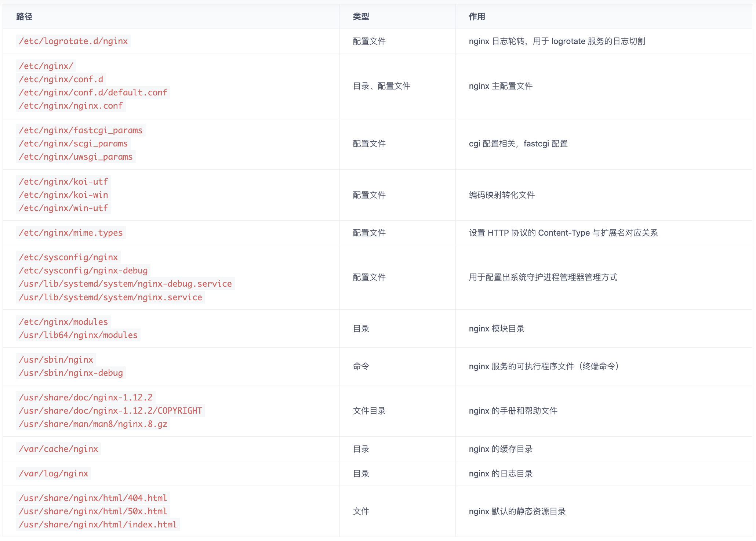The height and width of the screenshot is (541, 756).
Task: Select the 可执行程序文件 description
Action: point(544,366)
